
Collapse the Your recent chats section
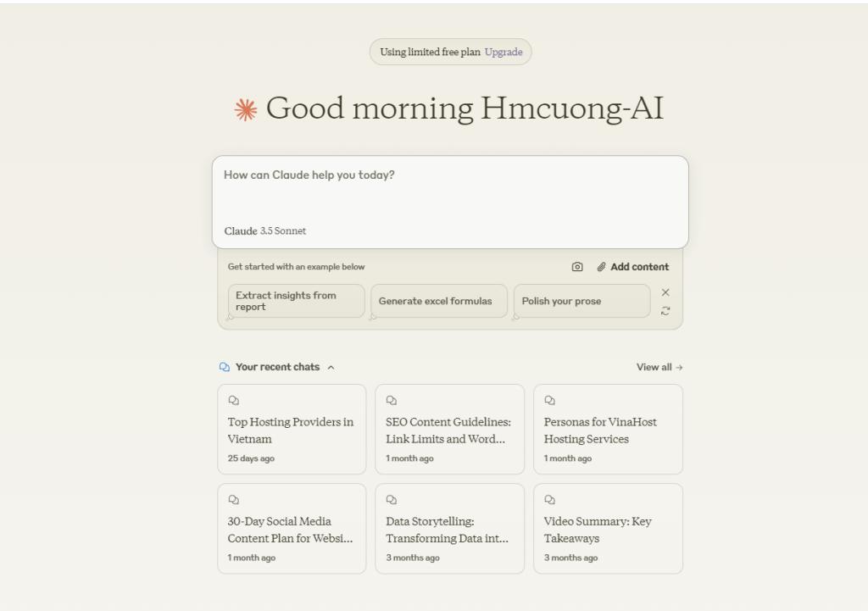[x=331, y=367]
